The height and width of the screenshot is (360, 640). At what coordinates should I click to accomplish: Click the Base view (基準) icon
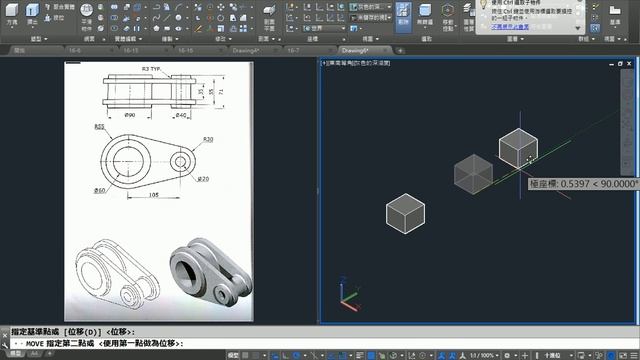tap(615, 14)
